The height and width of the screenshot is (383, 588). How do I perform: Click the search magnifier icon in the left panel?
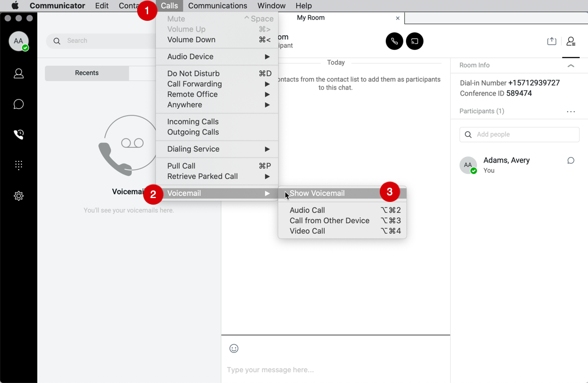pos(57,41)
